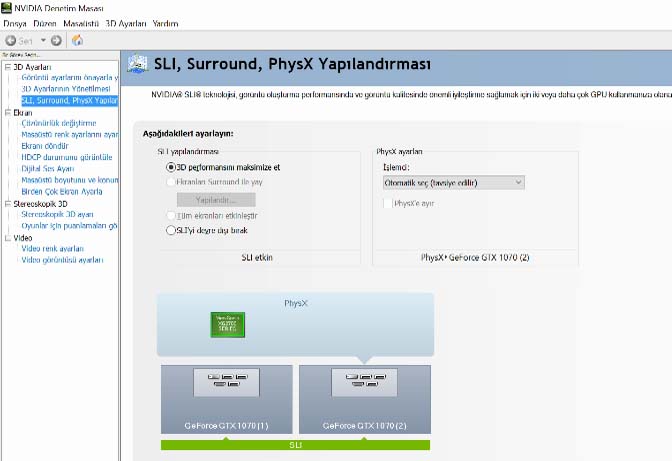Image resolution: width=672 pixels, height=461 pixels.
Task: Click the Forward arrow icon in toolbar
Action: click(x=56, y=40)
